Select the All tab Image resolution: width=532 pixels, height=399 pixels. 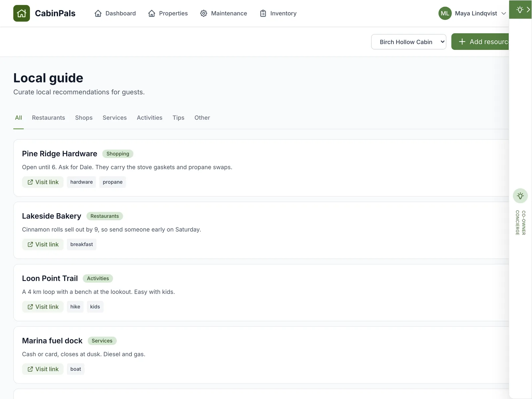[x=19, y=118]
